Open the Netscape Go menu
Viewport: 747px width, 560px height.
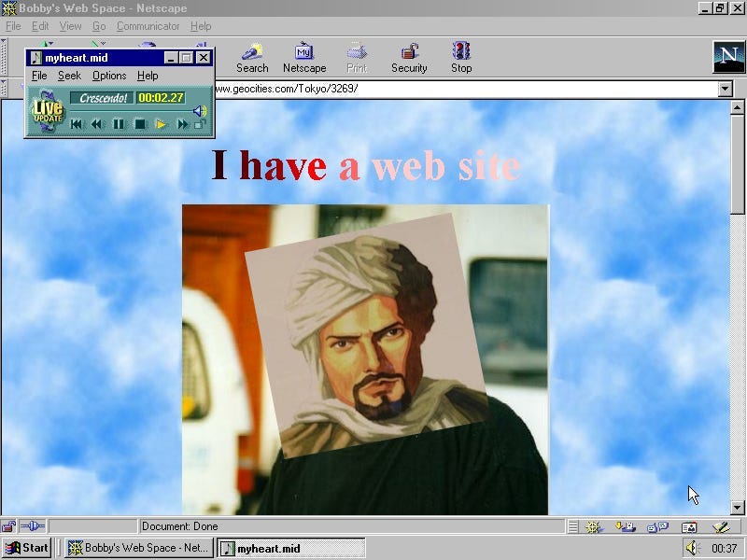(x=99, y=26)
